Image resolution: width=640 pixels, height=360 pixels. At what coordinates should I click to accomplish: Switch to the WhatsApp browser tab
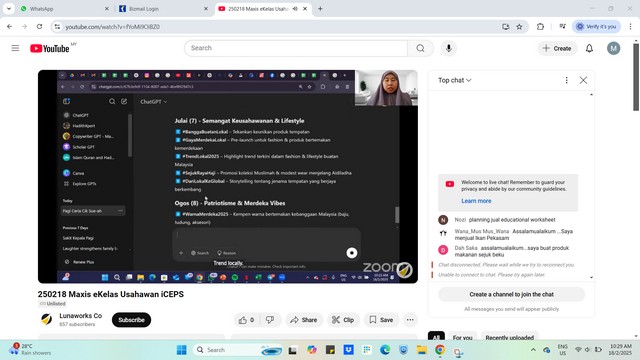coord(60,9)
